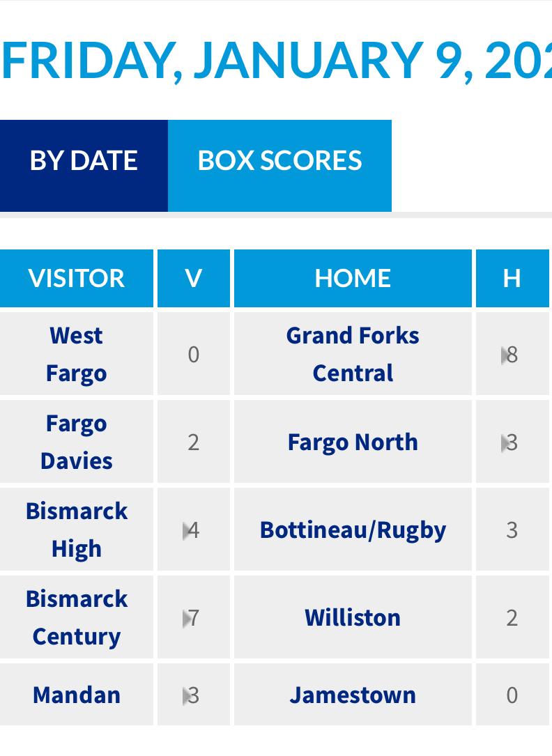Open the Jamestown team link
The image size is (552, 756).
click(353, 695)
